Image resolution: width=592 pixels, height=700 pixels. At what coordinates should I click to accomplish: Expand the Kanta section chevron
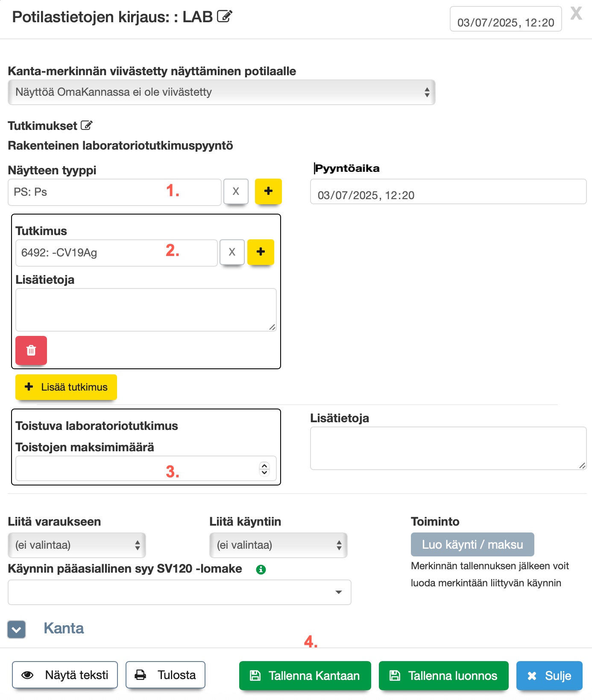(17, 629)
